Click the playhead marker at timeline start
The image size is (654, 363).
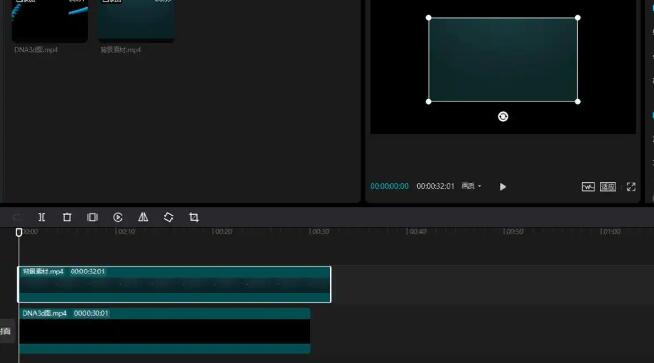coord(19,232)
